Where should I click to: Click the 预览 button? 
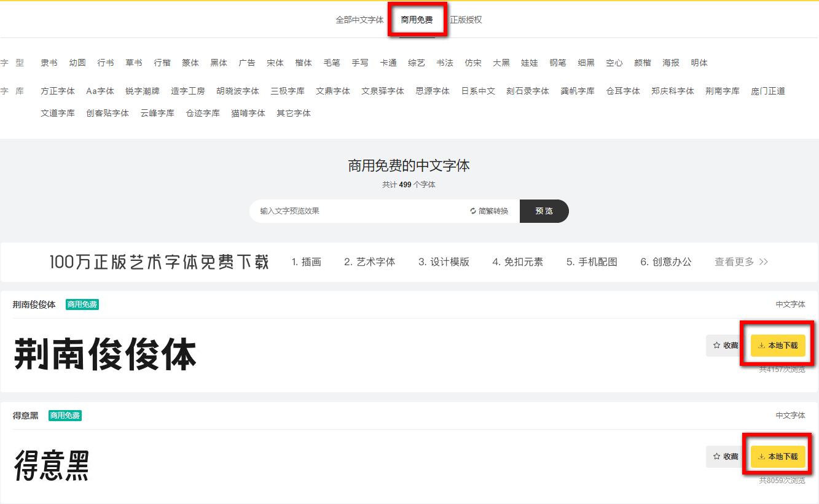point(544,211)
